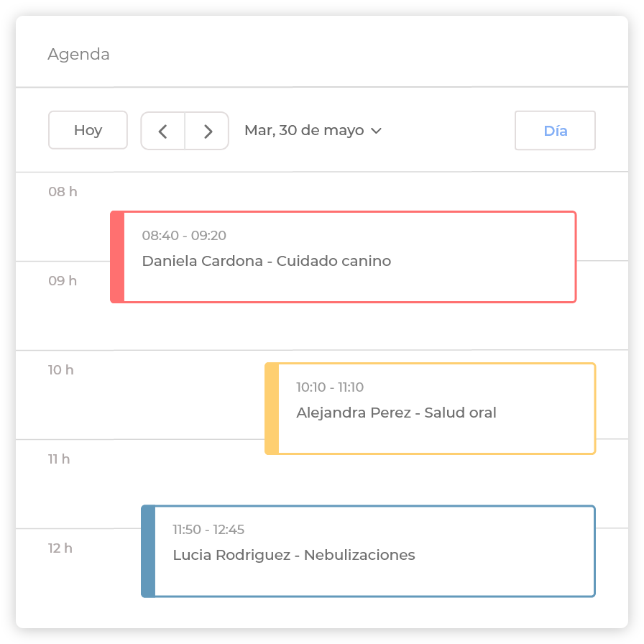Select the 11 h time slot label
Screen dimensions: 644x644
tap(59, 459)
